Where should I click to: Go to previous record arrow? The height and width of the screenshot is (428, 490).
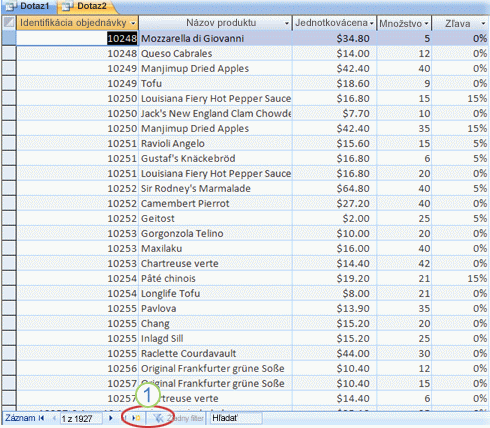pos(54,418)
